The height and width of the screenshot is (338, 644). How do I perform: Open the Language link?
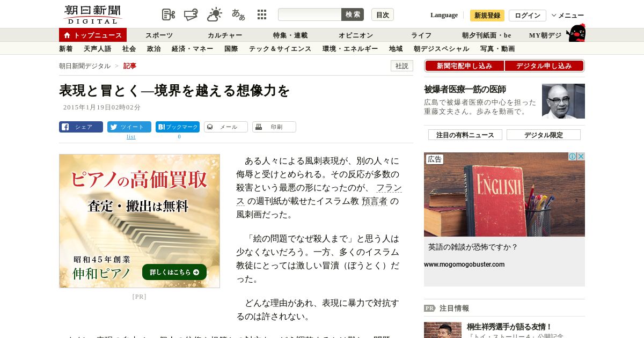444,15
